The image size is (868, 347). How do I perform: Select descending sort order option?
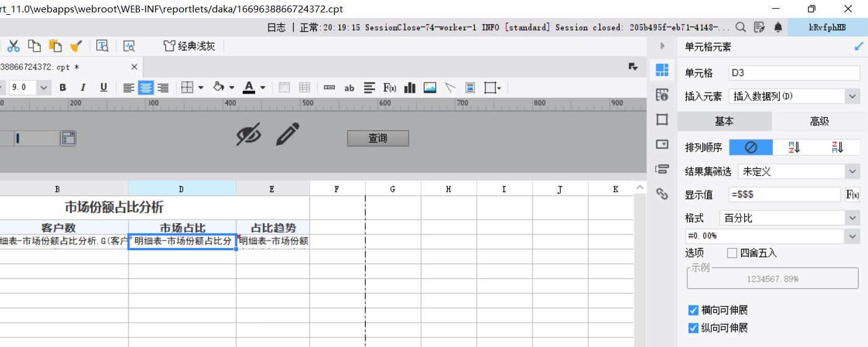(x=838, y=147)
